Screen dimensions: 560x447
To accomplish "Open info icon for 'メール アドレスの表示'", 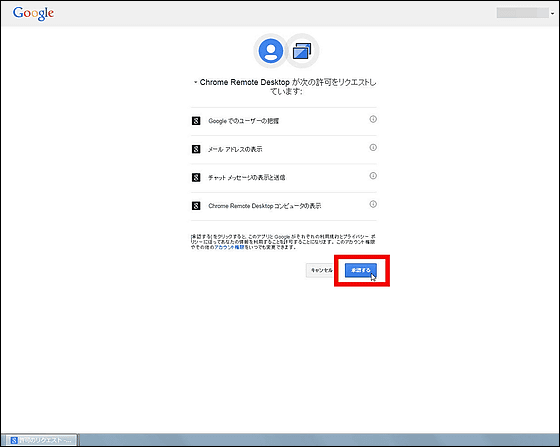I will [x=373, y=147].
